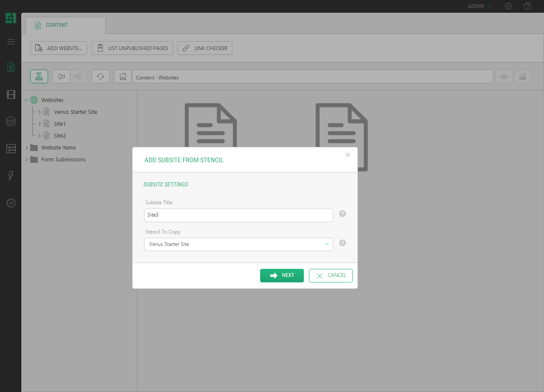Toggle the tree view hierarchy button
Image resolution: width=544 pixels, height=392 pixels.
pyautogui.click(x=39, y=76)
